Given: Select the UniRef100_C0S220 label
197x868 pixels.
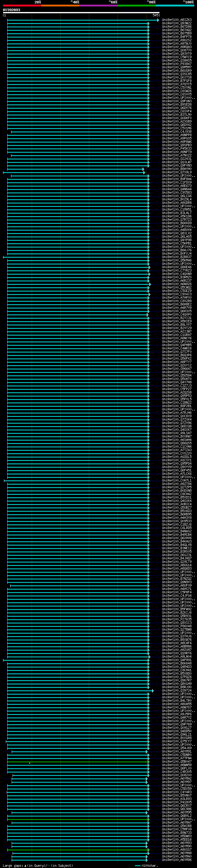Looking at the screenshot, I should [176, 454].
